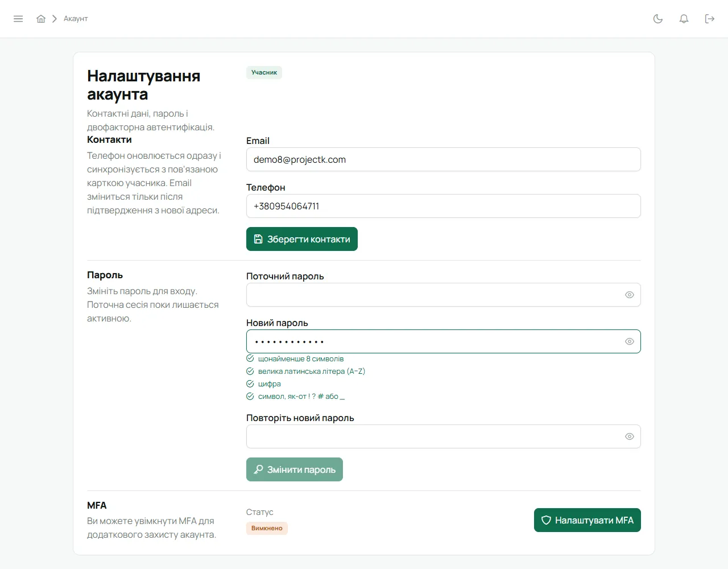Click the Контакти section heading
Screen dimensions: 728x569
pyautogui.click(x=109, y=139)
